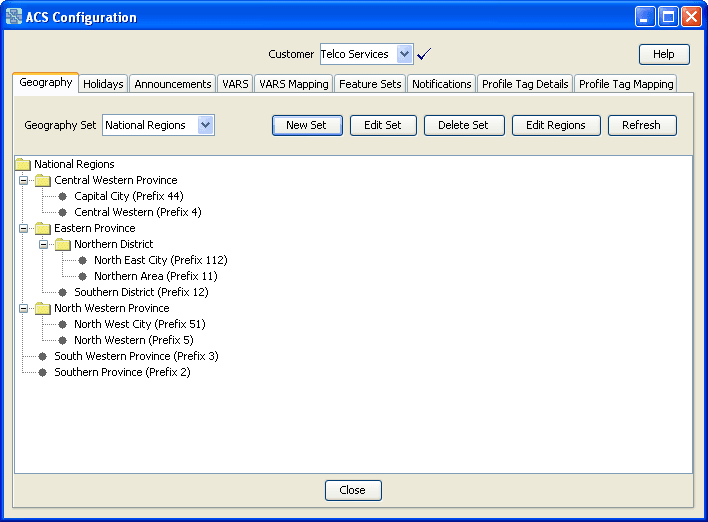Maximize the ACS Configuration window

(668, 17)
